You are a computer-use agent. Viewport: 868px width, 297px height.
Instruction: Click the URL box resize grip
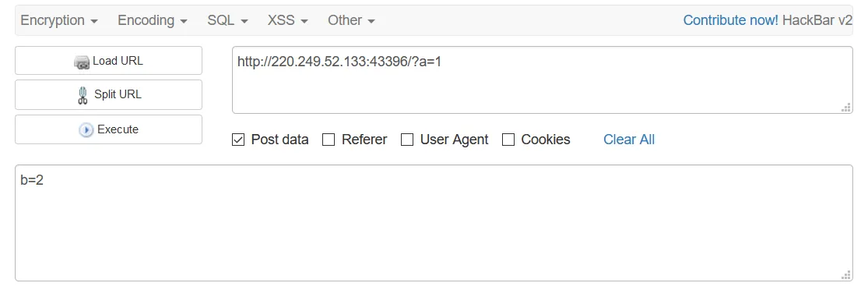(x=846, y=108)
